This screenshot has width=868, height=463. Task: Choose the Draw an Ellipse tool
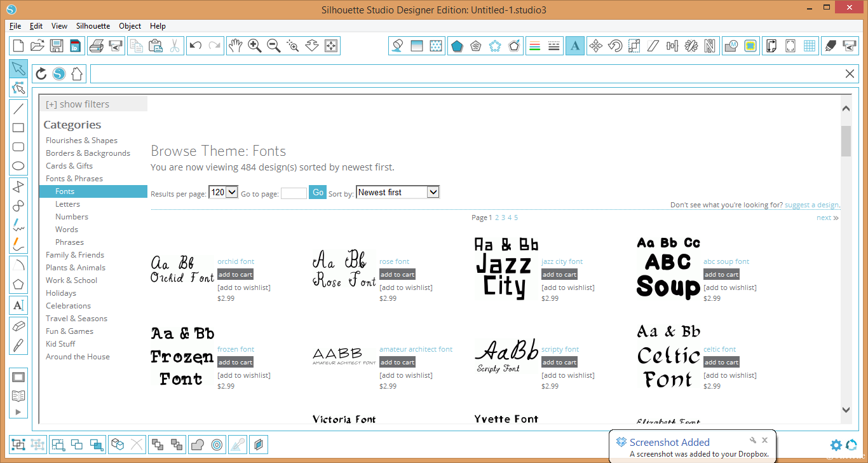pyautogui.click(x=18, y=166)
